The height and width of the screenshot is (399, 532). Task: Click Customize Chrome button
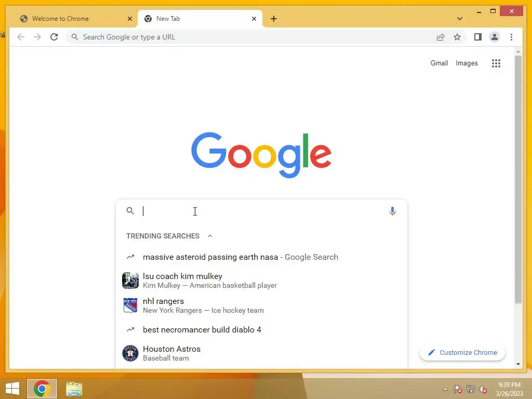[462, 353]
